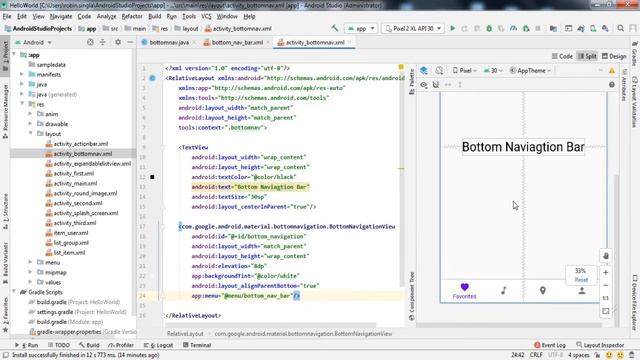The height and width of the screenshot is (360, 640).
Task: Toggle the view options eye icon
Action: click(x=424, y=84)
